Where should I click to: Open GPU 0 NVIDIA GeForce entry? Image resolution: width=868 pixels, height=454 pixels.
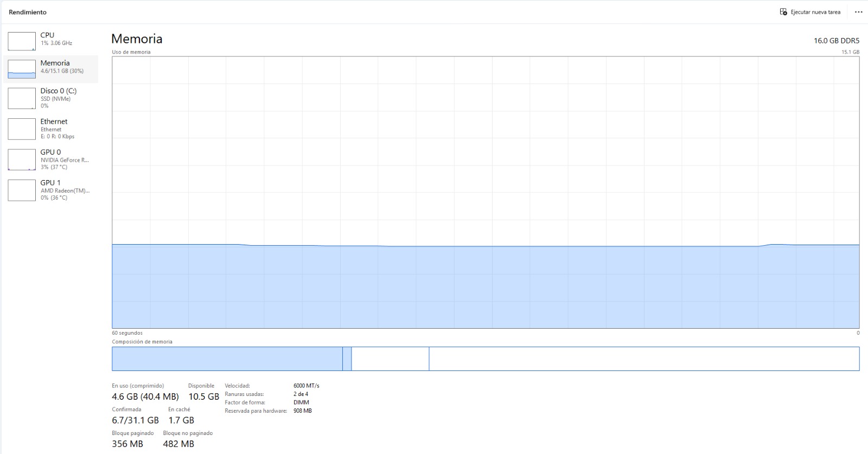coord(51,159)
